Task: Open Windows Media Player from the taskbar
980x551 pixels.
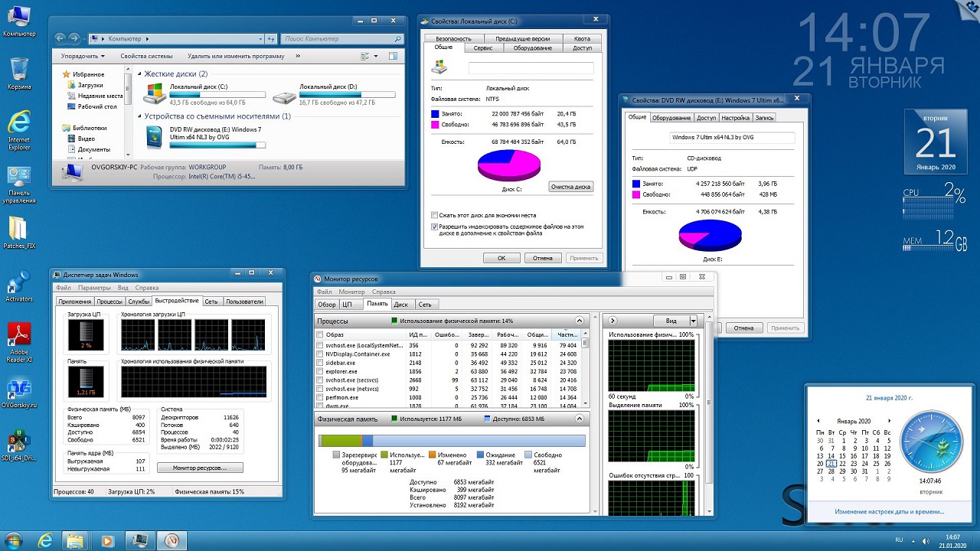Action: [106, 540]
